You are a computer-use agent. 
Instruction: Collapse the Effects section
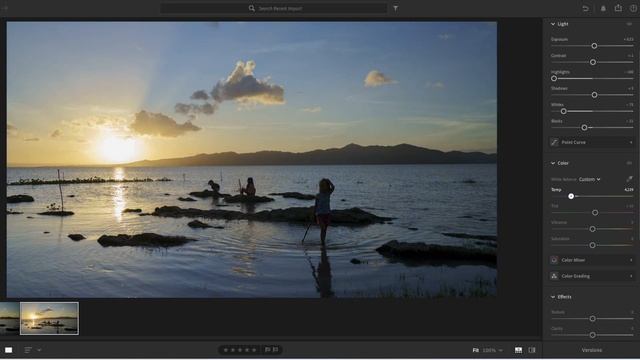point(553,297)
